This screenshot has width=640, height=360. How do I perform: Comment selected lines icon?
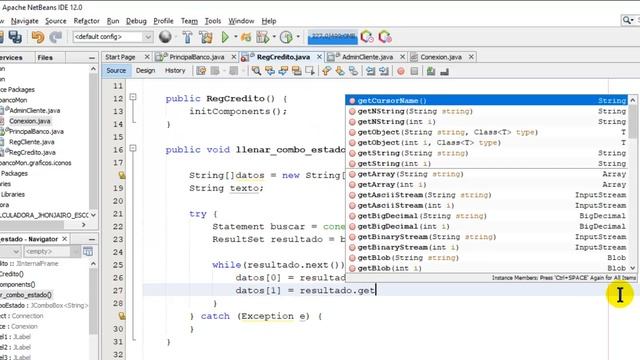point(431,71)
